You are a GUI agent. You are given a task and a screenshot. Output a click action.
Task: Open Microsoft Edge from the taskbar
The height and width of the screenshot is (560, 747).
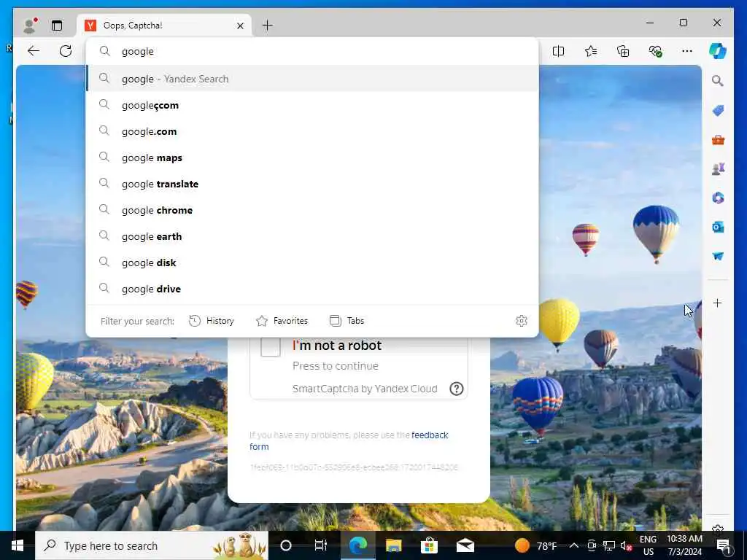pyautogui.click(x=357, y=545)
